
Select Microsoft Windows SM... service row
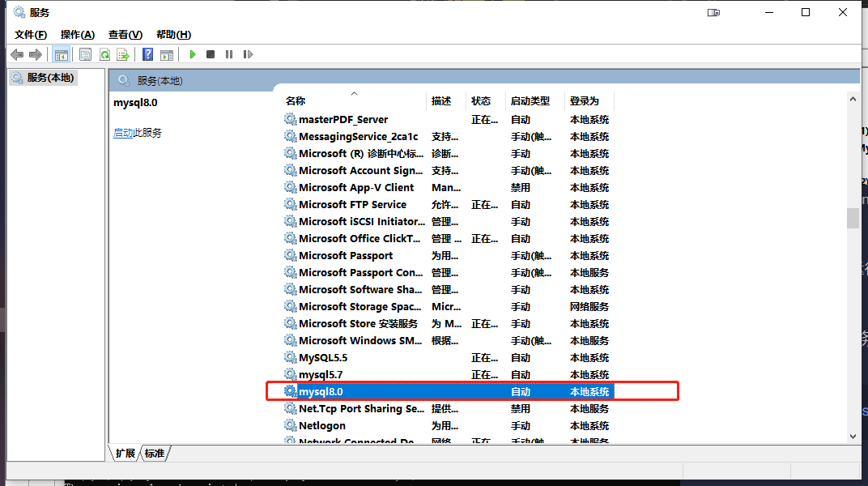(x=449, y=340)
